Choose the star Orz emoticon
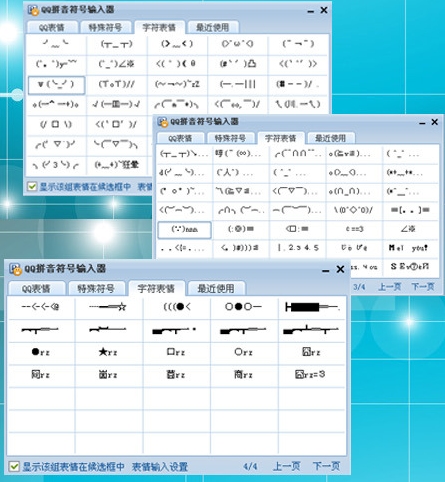The width and height of the screenshot is (445, 482). [108, 352]
